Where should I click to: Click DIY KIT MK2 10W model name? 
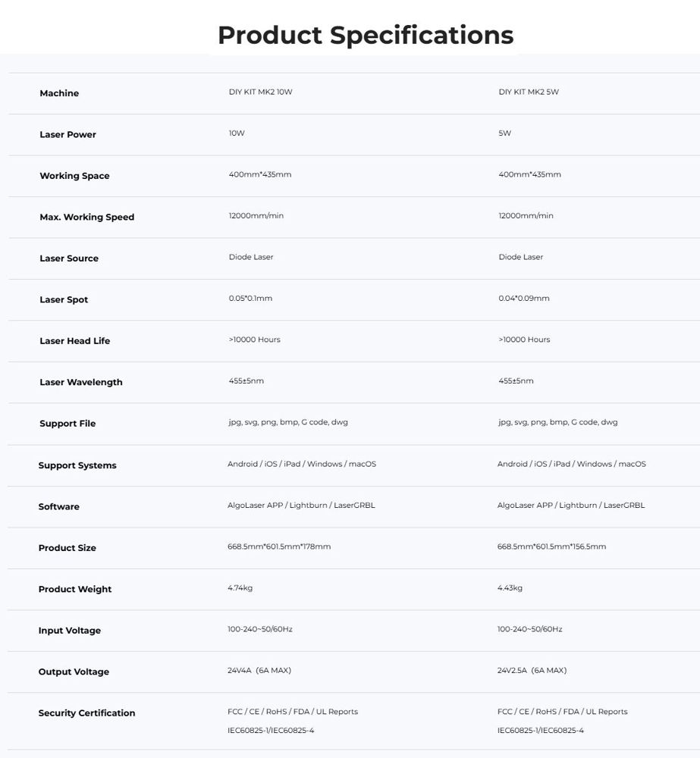(x=260, y=92)
